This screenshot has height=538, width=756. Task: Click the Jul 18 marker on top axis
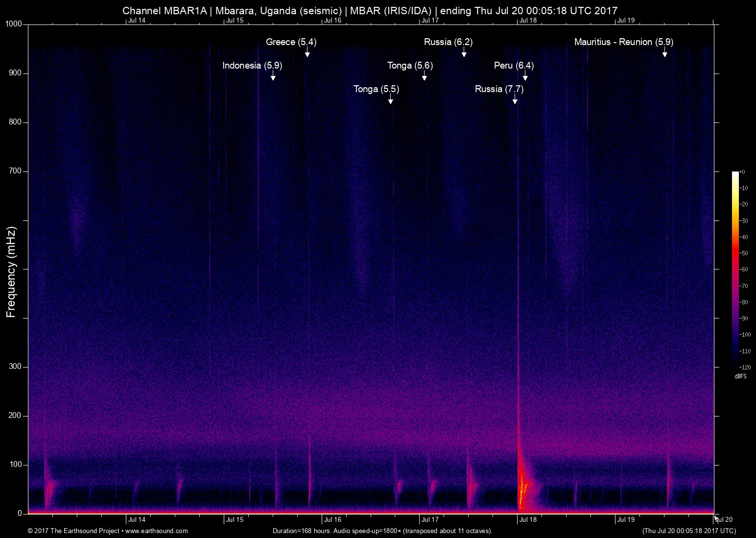click(x=528, y=20)
